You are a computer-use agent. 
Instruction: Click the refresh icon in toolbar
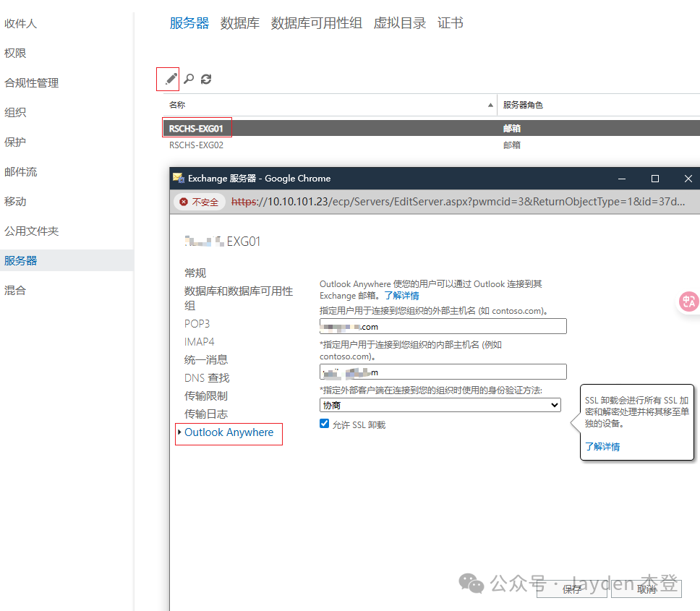206,79
